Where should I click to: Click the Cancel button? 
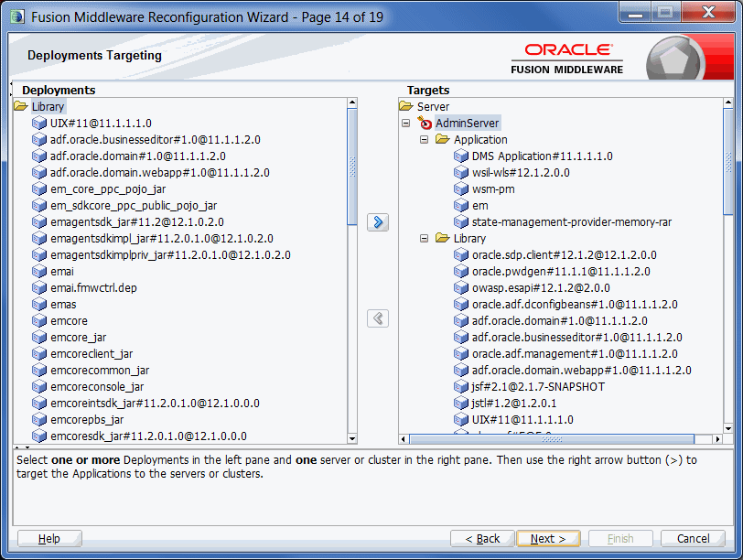[x=693, y=539]
